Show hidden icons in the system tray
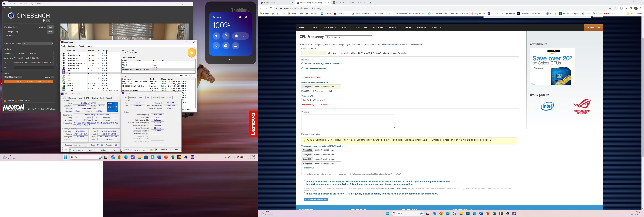Viewport: 644px width, 217px height. (x=225, y=157)
